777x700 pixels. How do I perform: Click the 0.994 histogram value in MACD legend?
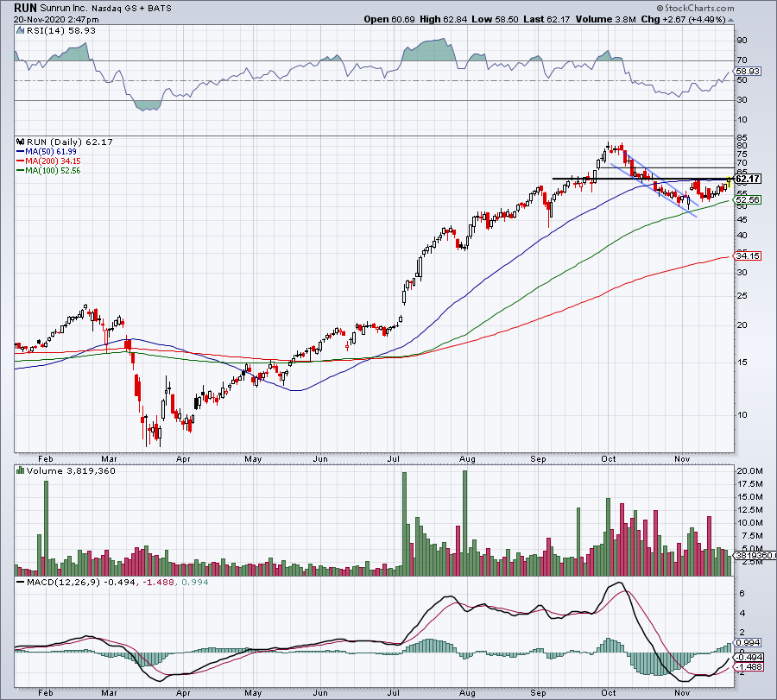tap(195, 582)
